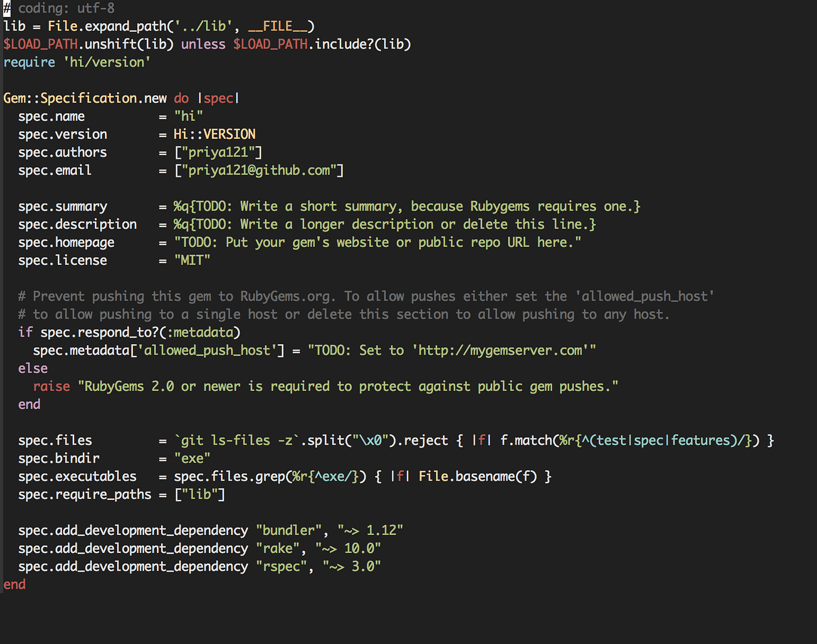Click the 'coding: utf-8' comment line

[58, 8]
